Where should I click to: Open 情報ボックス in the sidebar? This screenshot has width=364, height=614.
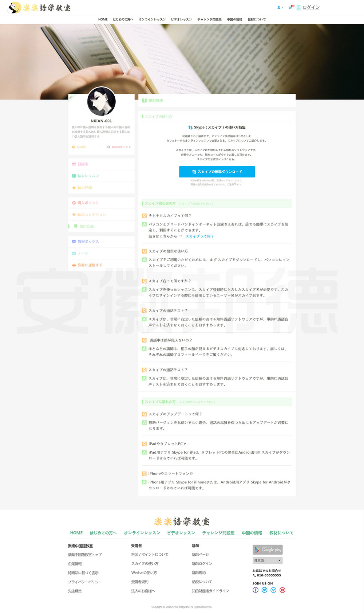coord(88,242)
